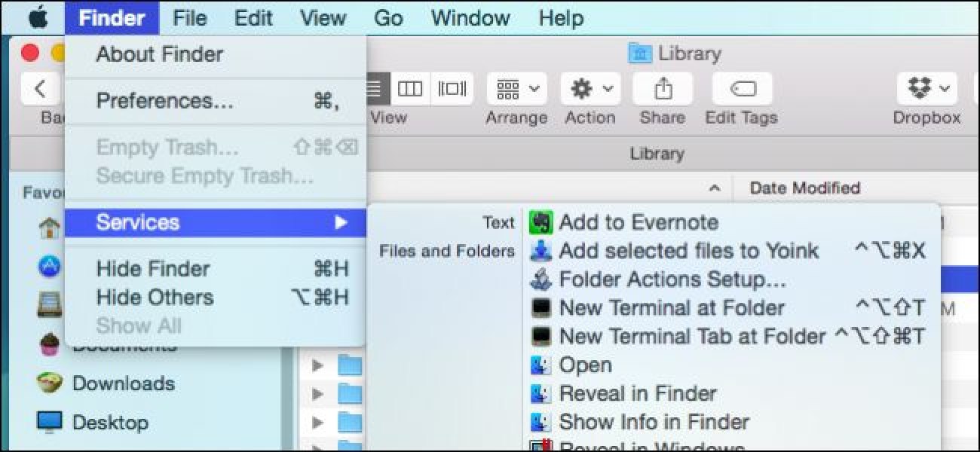Click the Folder Actions Setup icon
Image resolution: width=980 pixels, height=452 pixels.
[541, 279]
